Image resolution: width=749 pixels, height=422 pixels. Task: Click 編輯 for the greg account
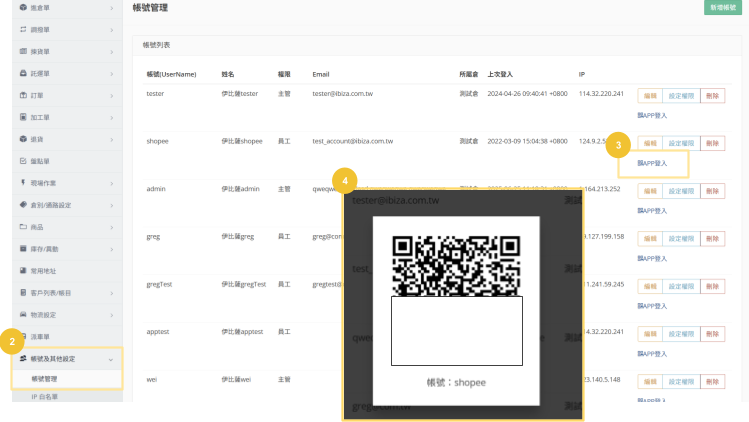coord(650,238)
